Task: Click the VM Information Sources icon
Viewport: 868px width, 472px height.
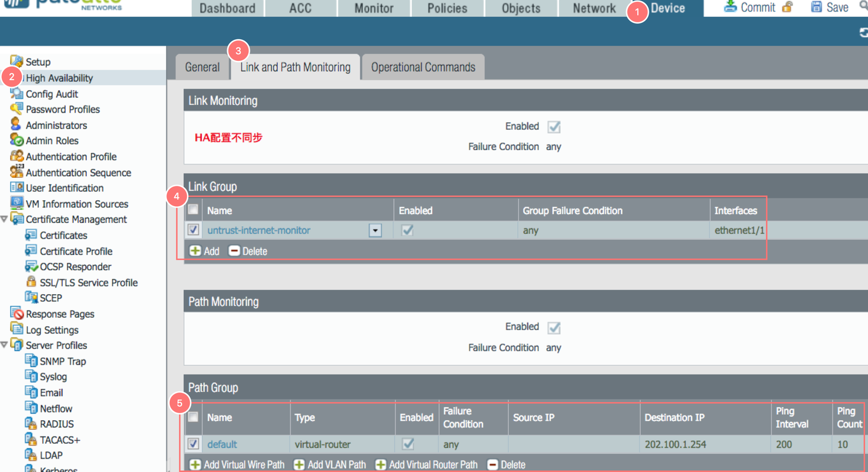Action: pyautogui.click(x=17, y=203)
